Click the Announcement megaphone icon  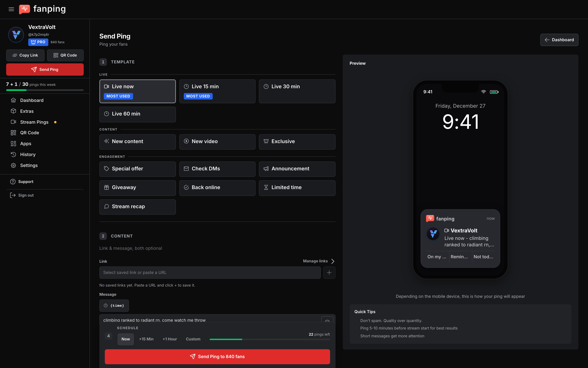pos(266,169)
